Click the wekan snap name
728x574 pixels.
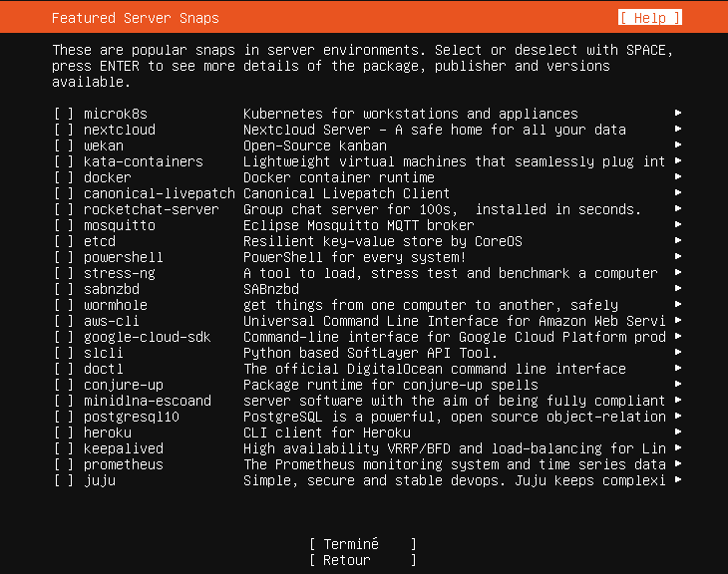tap(104, 145)
